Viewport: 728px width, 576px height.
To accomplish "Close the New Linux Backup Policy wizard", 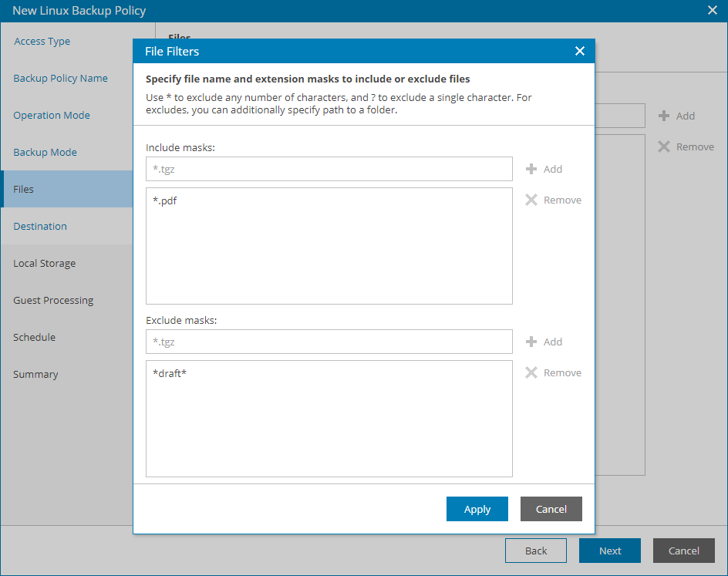I will click(713, 10).
